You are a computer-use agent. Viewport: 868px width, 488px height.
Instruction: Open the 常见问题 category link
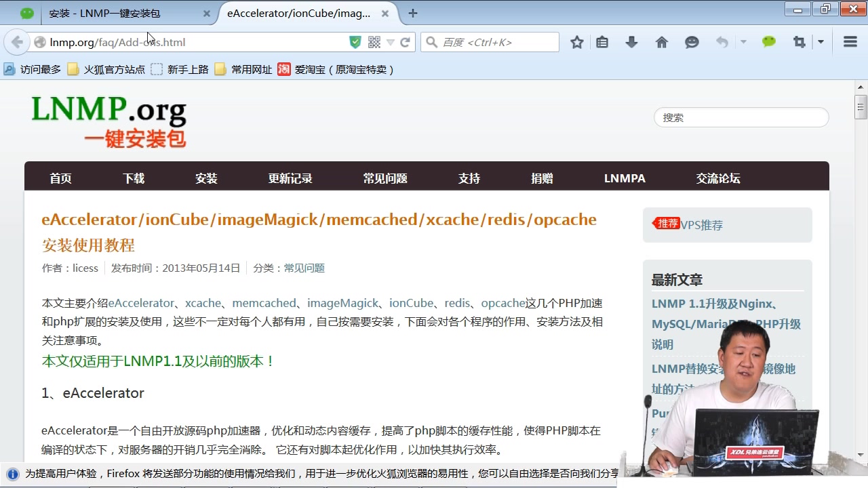[x=304, y=268]
